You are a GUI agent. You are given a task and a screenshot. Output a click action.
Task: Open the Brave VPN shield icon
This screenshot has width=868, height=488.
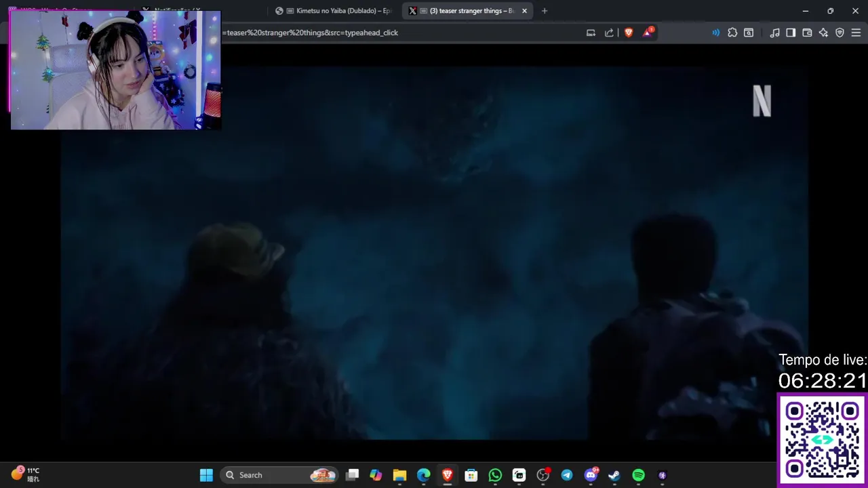840,33
